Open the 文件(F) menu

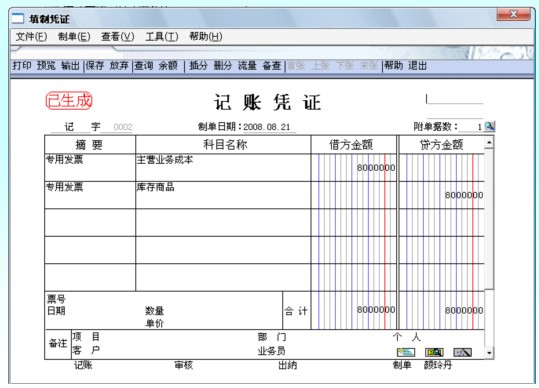pyautogui.click(x=31, y=36)
